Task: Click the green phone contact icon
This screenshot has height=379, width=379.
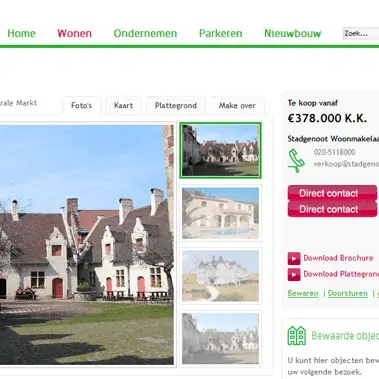Action: click(296, 161)
